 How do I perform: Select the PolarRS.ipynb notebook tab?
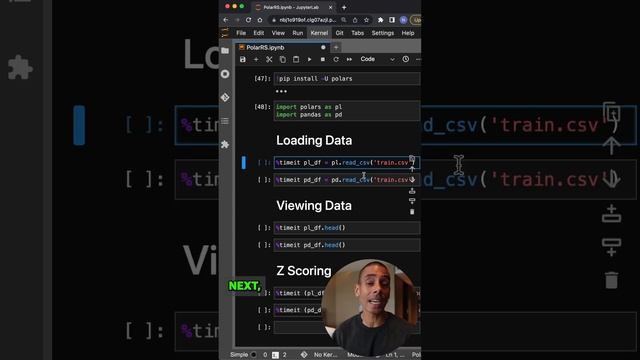coord(282,47)
